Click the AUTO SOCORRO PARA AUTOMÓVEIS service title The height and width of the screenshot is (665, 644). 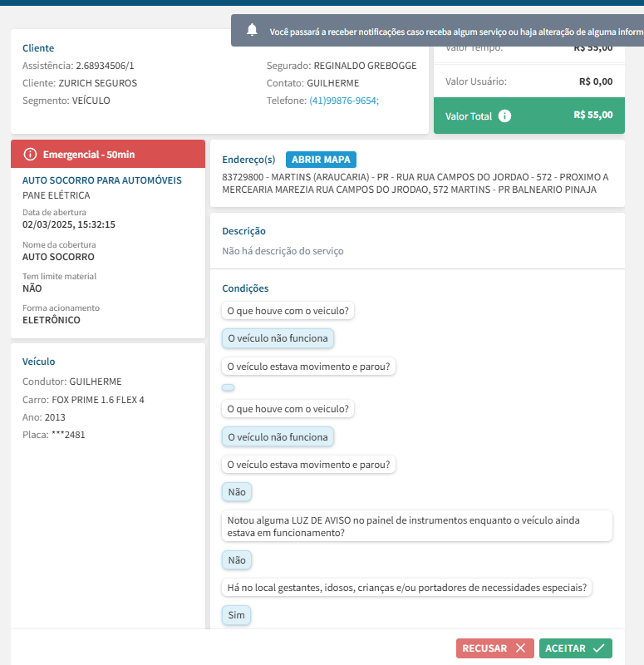click(x=102, y=180)
